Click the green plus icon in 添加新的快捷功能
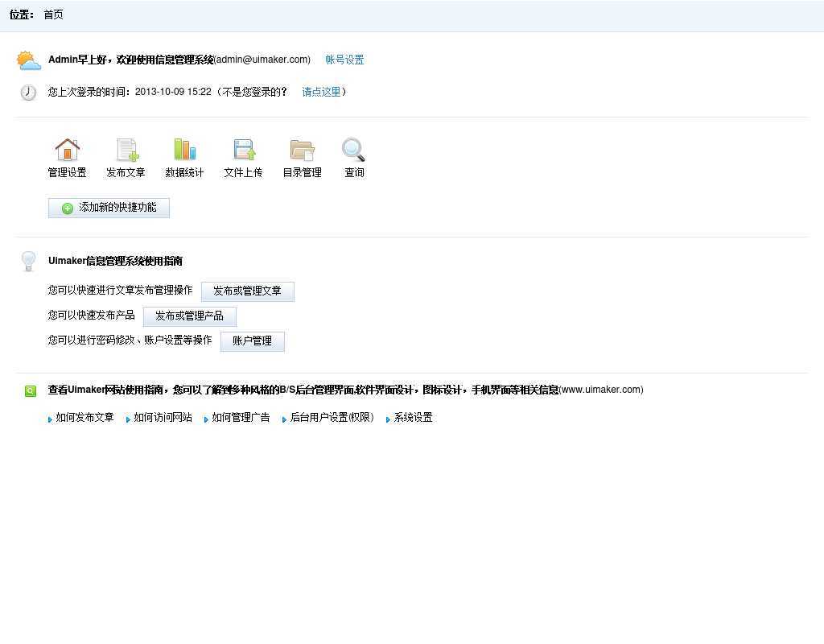 68,208
